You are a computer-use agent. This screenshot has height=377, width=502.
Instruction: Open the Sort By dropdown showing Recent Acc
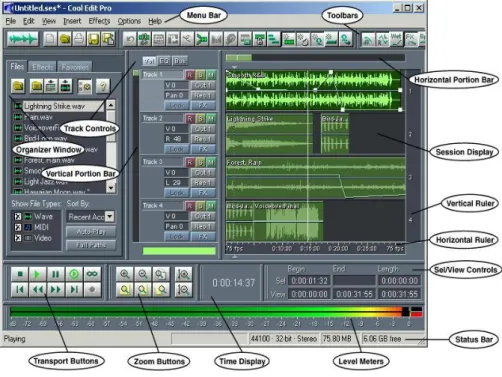(x=91, y=217)
